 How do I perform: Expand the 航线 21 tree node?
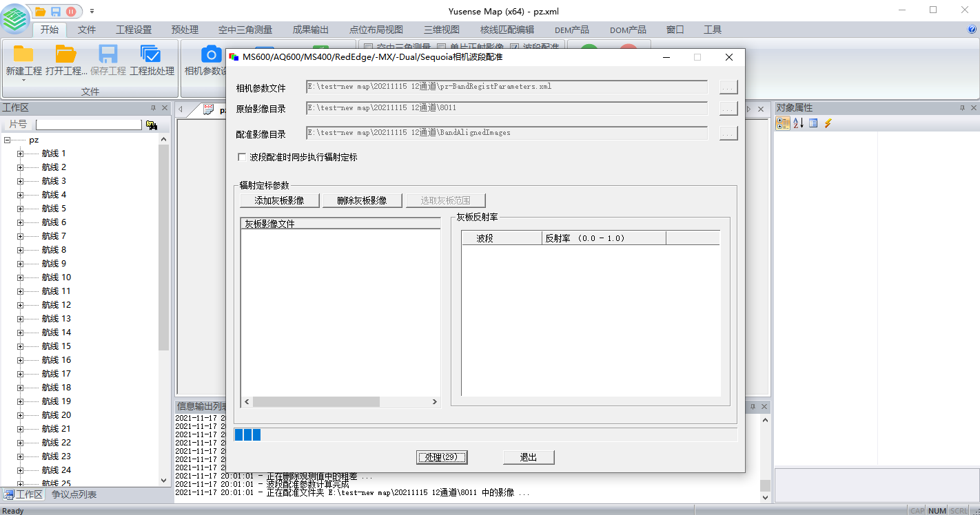(x=20, y=429)
